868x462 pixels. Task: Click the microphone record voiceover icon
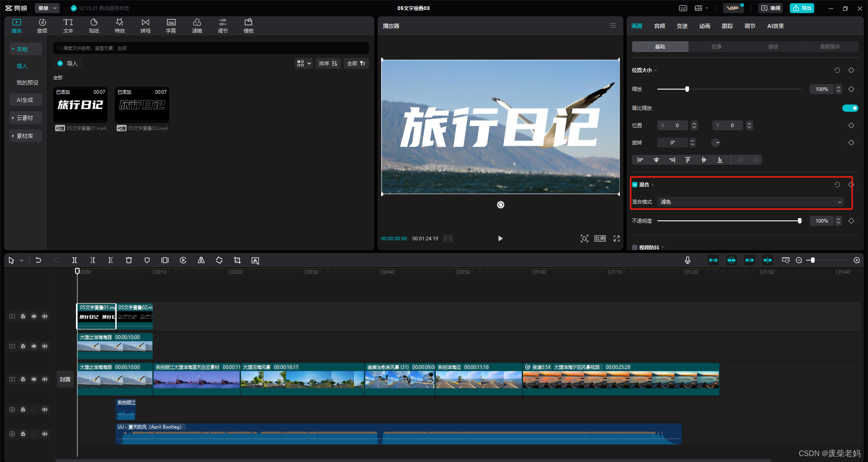click(x=688, y=260)
